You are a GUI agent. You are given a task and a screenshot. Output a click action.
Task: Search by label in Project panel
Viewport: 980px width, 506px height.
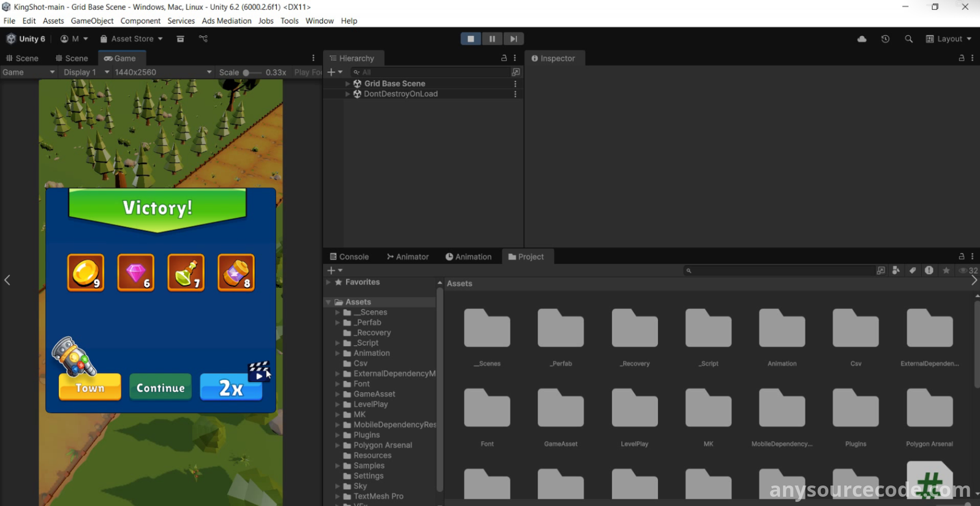(913, 270)
